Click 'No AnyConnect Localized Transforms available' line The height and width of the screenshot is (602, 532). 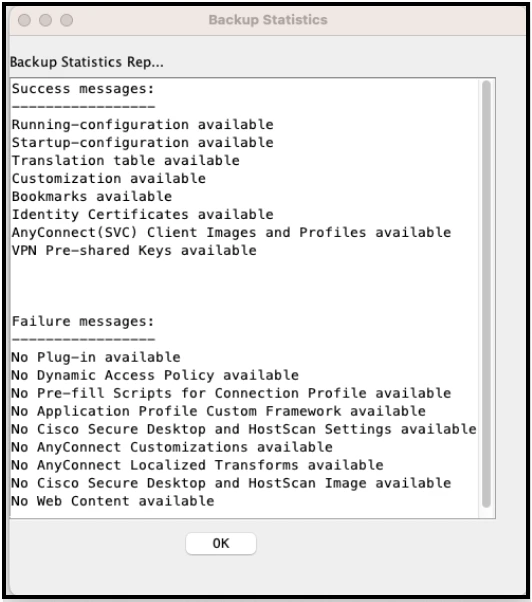(x=197, y=465)
